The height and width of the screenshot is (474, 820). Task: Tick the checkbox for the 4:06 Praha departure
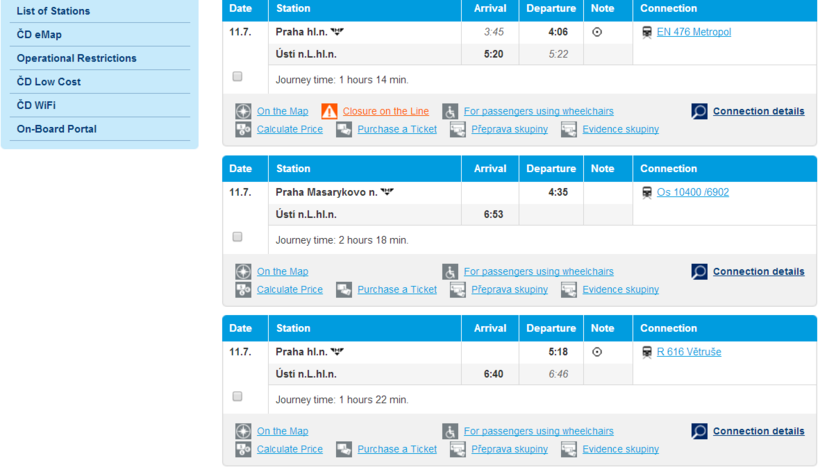point(237,76)
